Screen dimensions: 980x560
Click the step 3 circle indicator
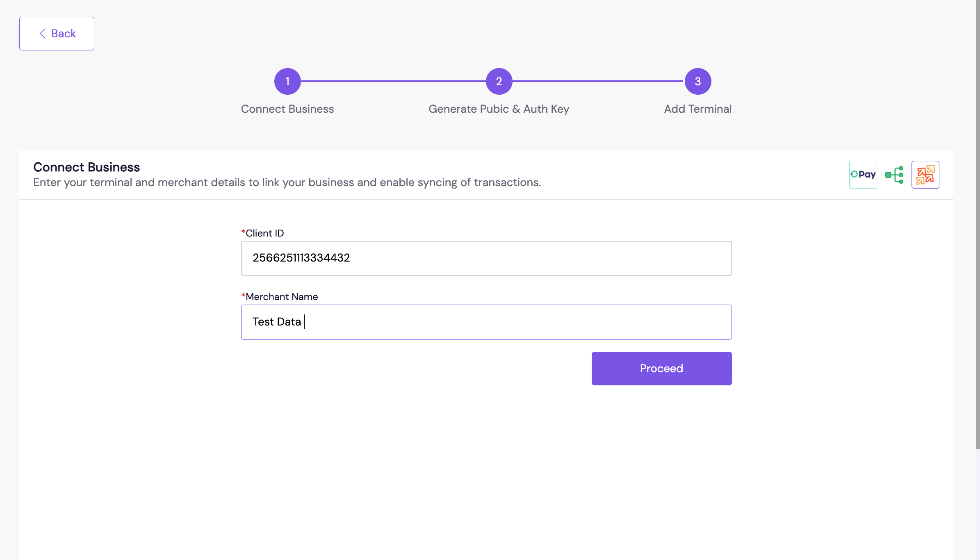tap(697, 81)
